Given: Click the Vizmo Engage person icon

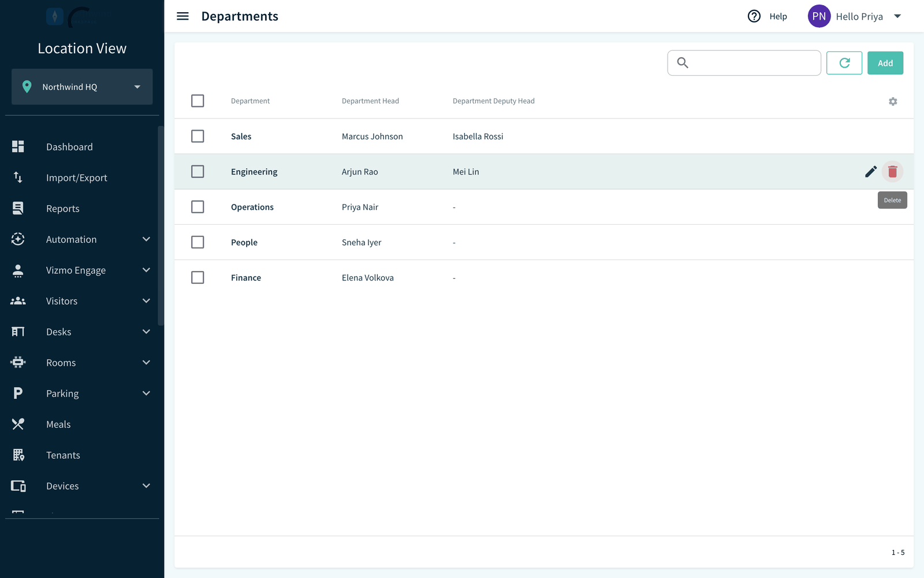Looking at the screenshot, I should [x=18, y=270].
